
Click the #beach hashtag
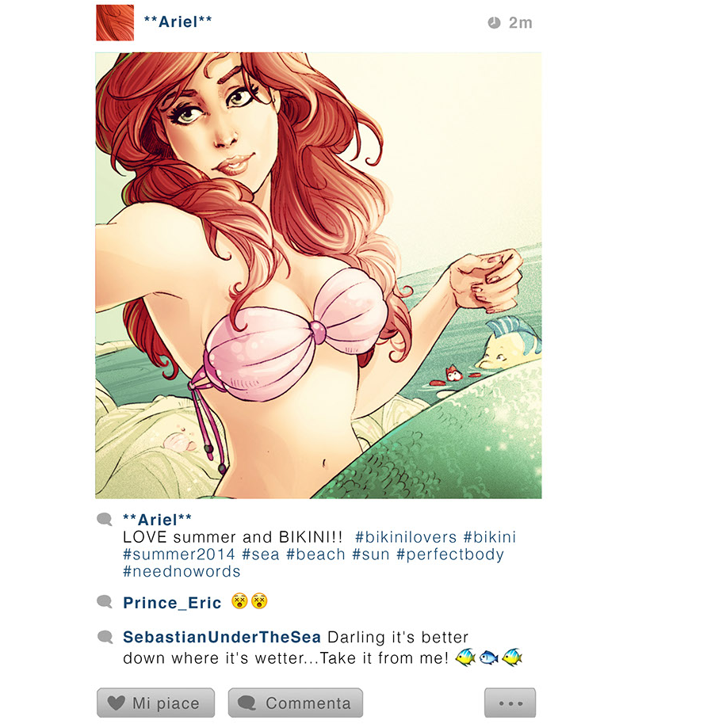(316, 555)
